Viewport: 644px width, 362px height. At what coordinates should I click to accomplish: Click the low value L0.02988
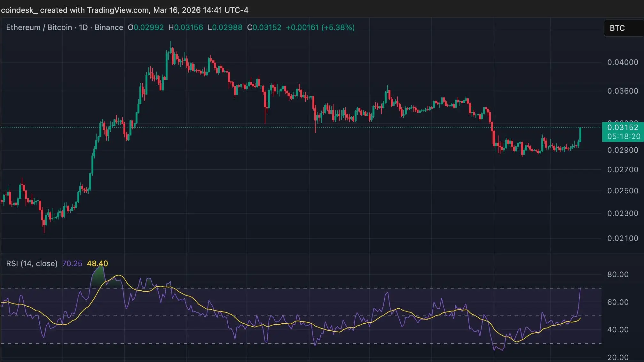point(225,27)
